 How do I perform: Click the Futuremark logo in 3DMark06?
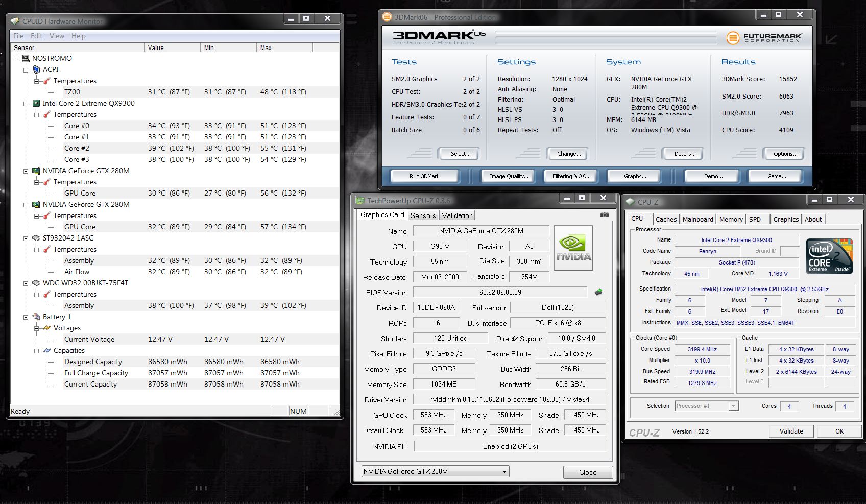[764, 37]
